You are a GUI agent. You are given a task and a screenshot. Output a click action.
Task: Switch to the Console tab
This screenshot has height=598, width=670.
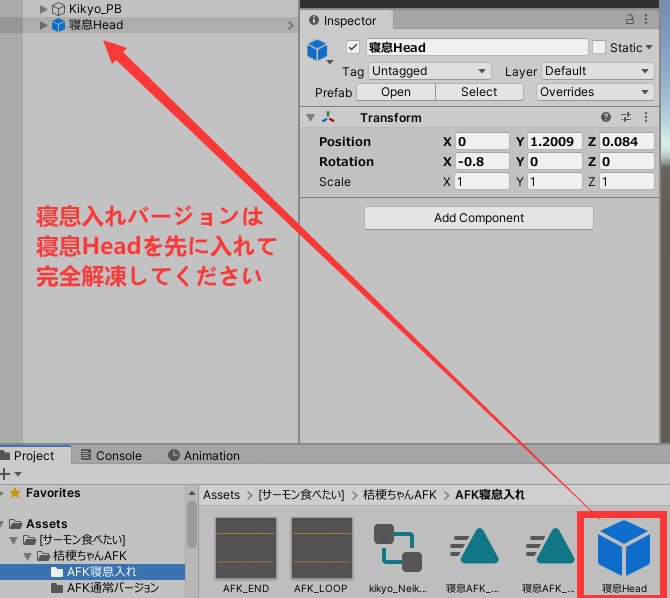111,456
